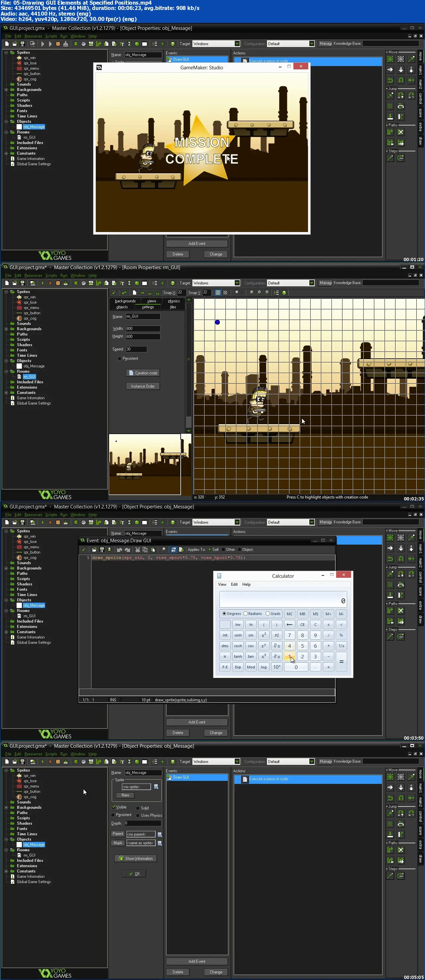Viewport: 425px width, 980px height.
Task: Select the Other radio under Applies To
Action: (x=223, y=549)
